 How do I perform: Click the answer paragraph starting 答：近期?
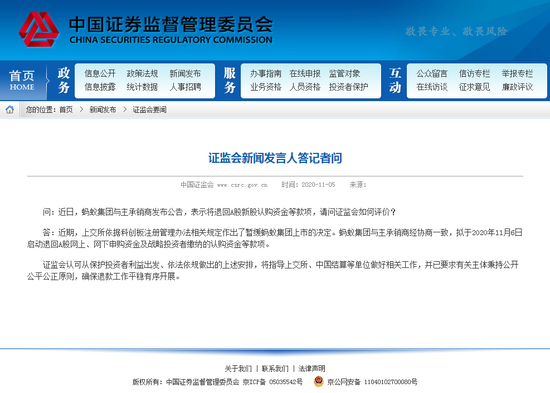pos(275,238)
